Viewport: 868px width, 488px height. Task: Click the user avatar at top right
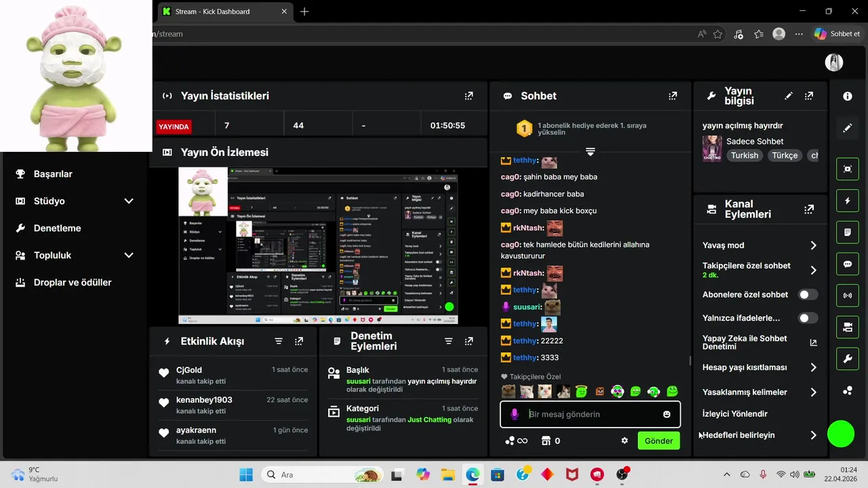click(834, 62)
